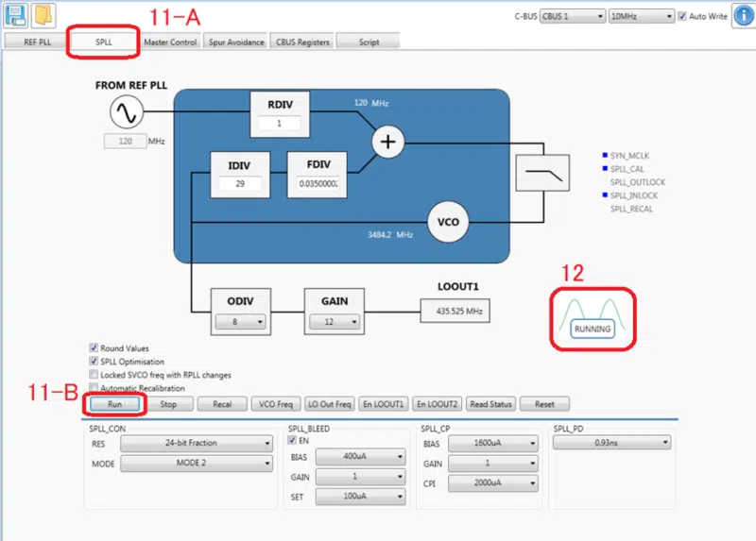
Task: Click the save disk icon
Action: (16, 16)
